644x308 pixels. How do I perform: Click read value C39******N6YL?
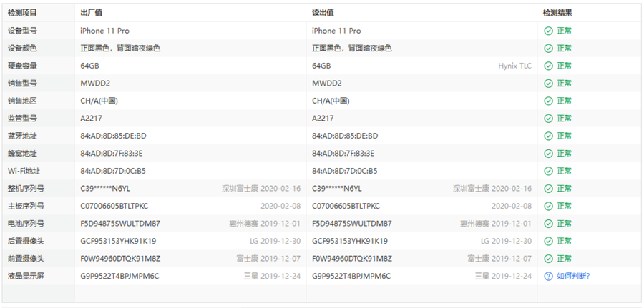tap(337, 189)
